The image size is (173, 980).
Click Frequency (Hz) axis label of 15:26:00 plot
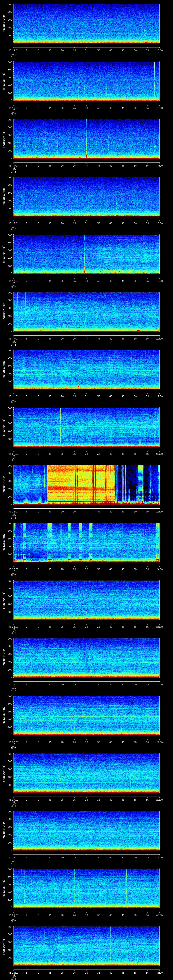[4, 715]
